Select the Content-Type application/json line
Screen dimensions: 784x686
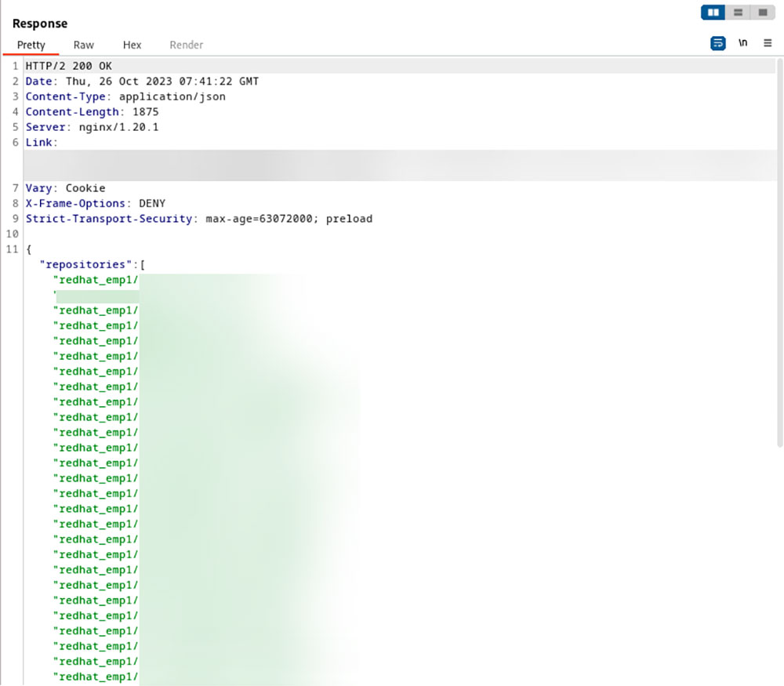tap(125, 96)
